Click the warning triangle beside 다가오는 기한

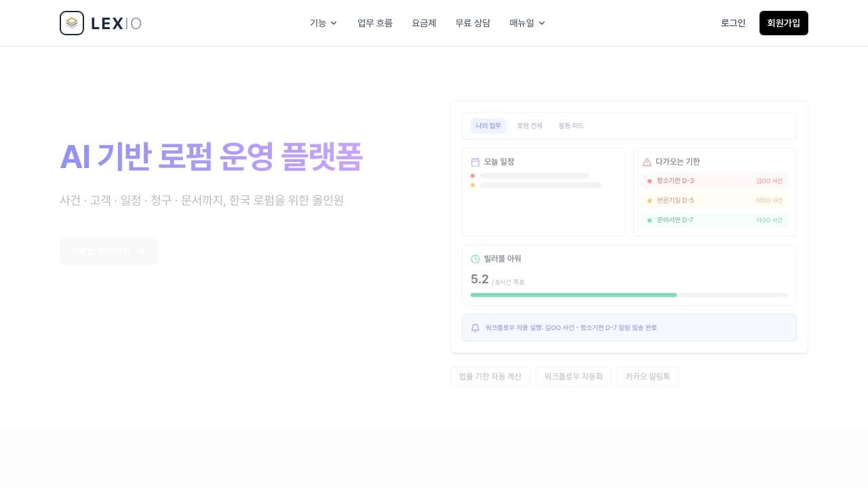pyautogui.click(x=646, y=161)
